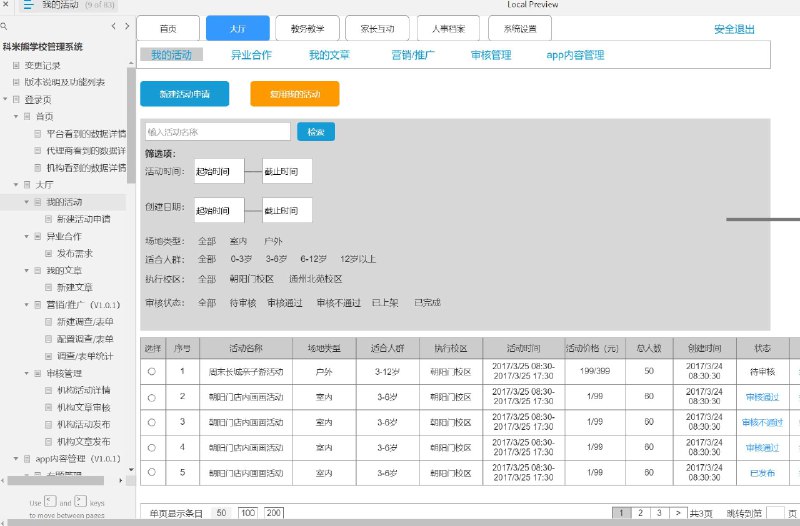Select the radio button for row 1 周末长城亲子游活动

point(152,371)
